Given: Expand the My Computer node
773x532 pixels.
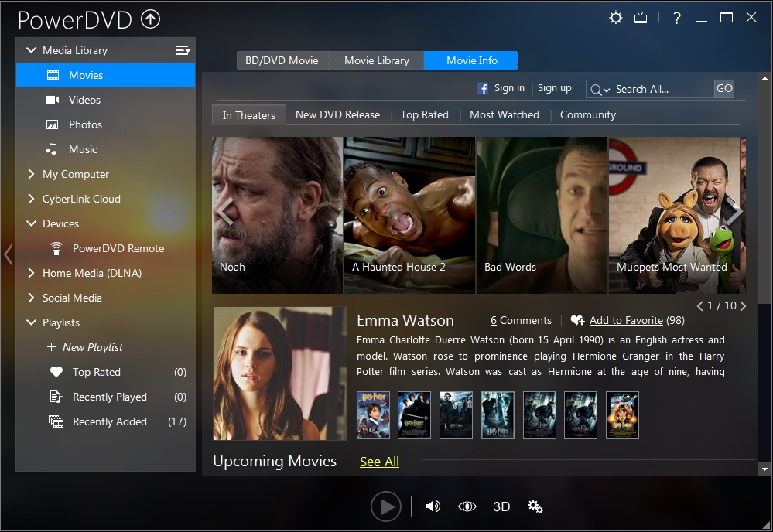Looking at the screenshot, I should pos(31,174).
